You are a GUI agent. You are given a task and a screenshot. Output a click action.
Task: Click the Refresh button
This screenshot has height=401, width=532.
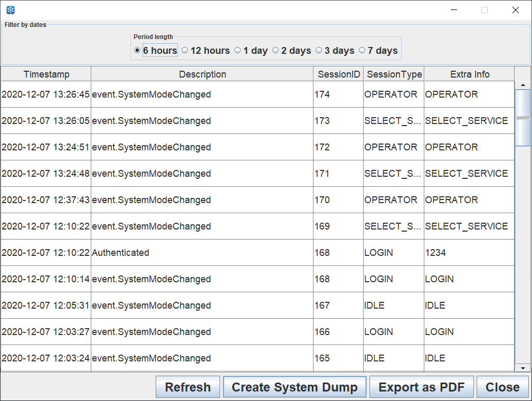[188, 387]
